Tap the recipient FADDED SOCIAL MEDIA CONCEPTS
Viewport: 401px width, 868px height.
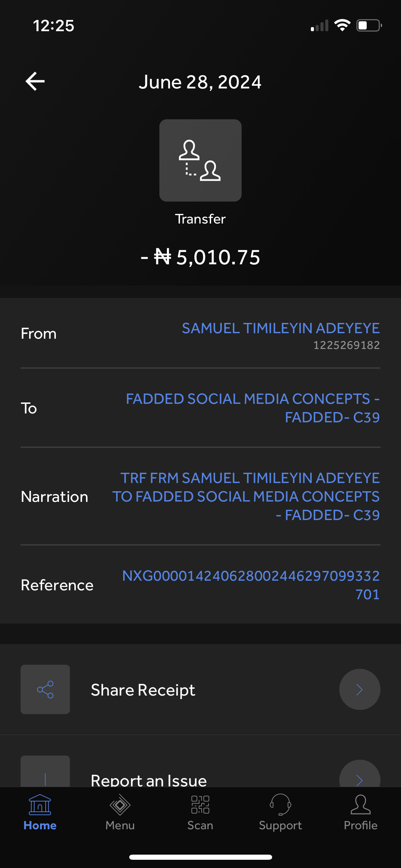pos(253,408)
